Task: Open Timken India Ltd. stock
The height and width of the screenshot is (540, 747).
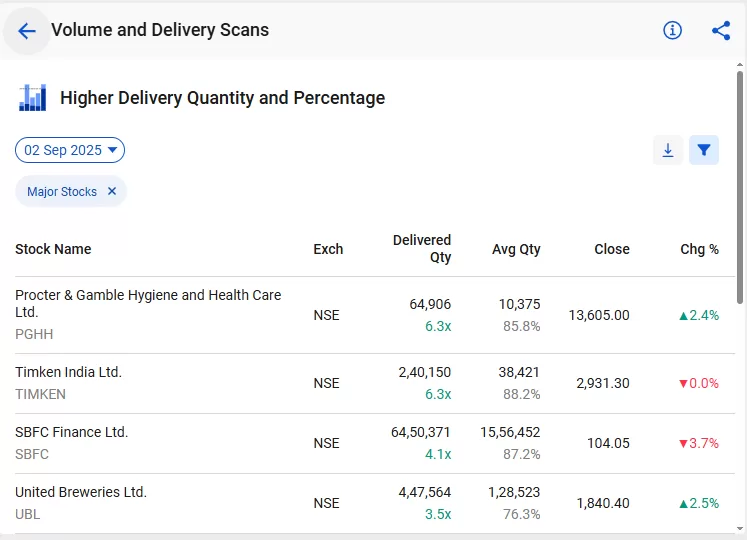Action: click(69, 372)
